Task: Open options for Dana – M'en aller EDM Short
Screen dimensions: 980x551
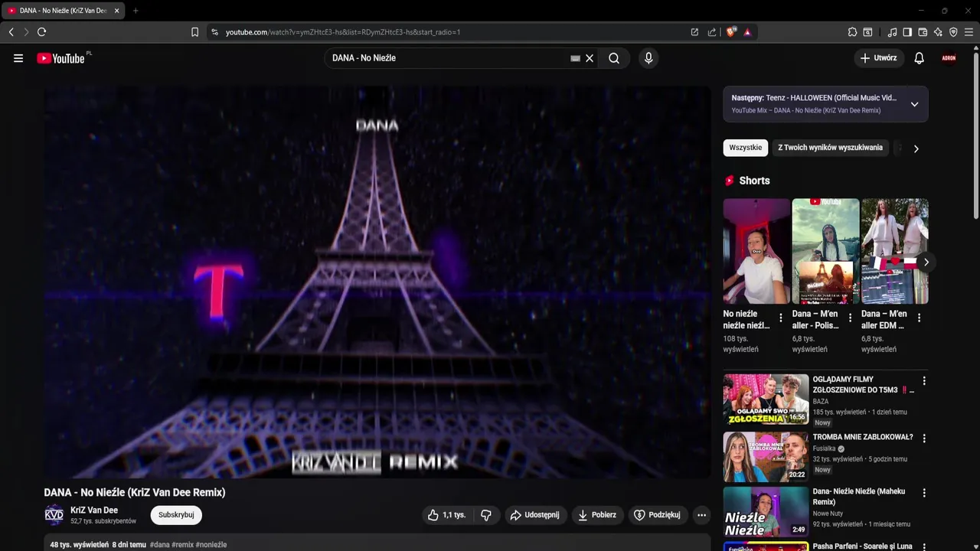Action: [x=919, y=318]
